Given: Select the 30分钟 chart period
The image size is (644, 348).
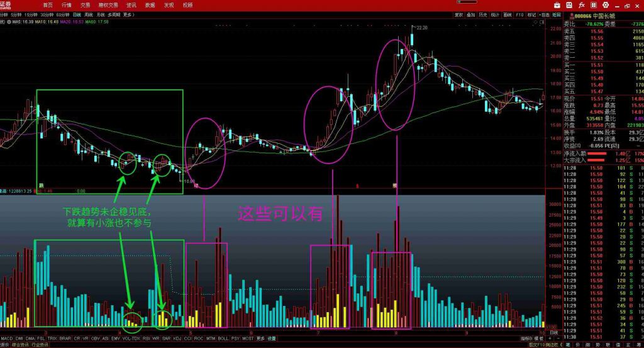Looking at the screenshot, I should tap(47, 14).
